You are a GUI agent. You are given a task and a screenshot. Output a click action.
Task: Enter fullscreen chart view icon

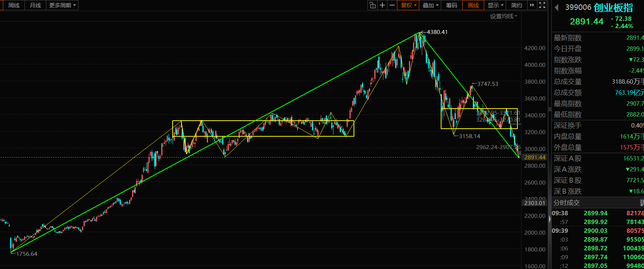542,5
